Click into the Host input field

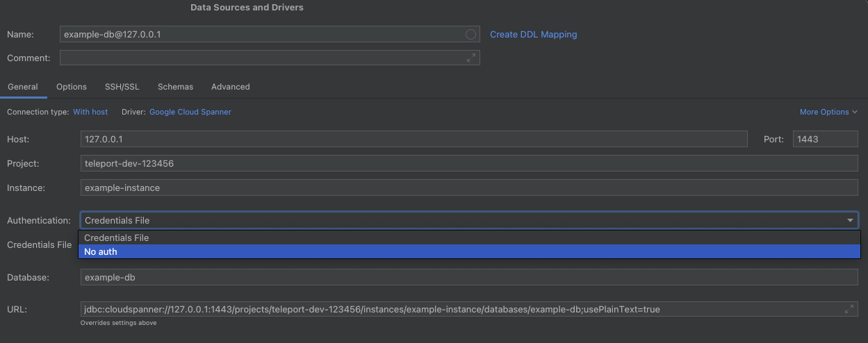413,139
